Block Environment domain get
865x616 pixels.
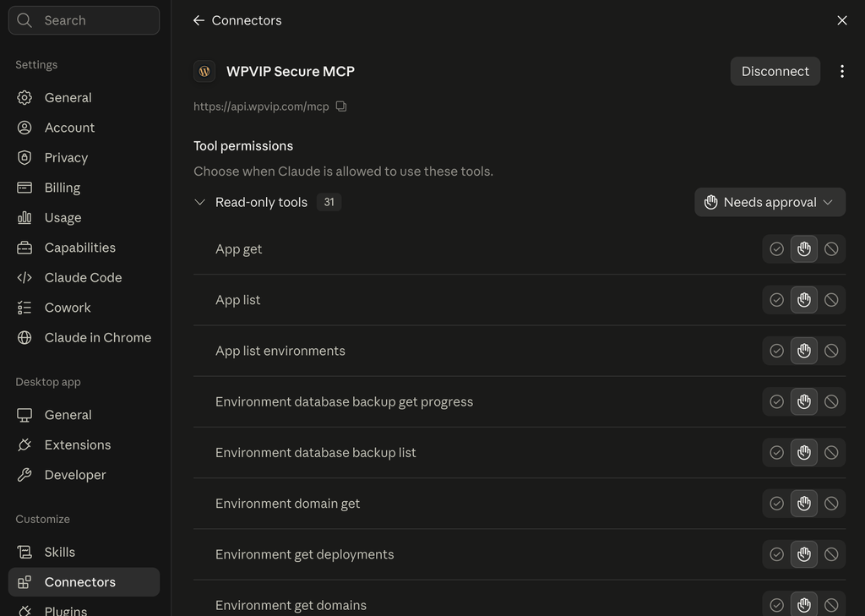(x=831, y=504)
